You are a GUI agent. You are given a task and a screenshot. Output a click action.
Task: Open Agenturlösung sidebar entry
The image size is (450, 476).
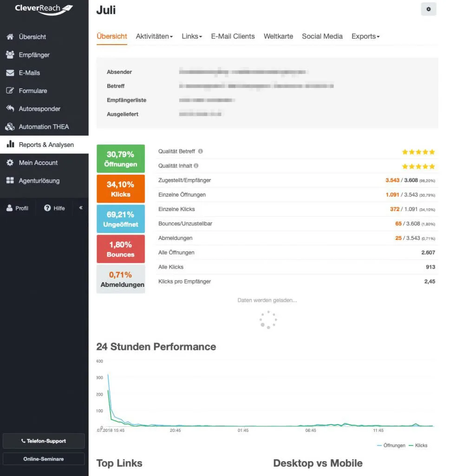44,181
